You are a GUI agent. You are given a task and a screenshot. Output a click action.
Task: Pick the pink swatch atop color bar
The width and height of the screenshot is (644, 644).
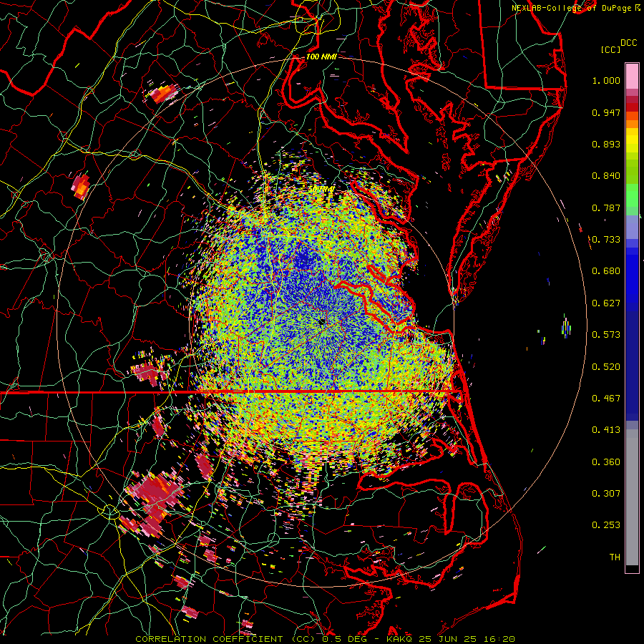click(x=632, y=76)
